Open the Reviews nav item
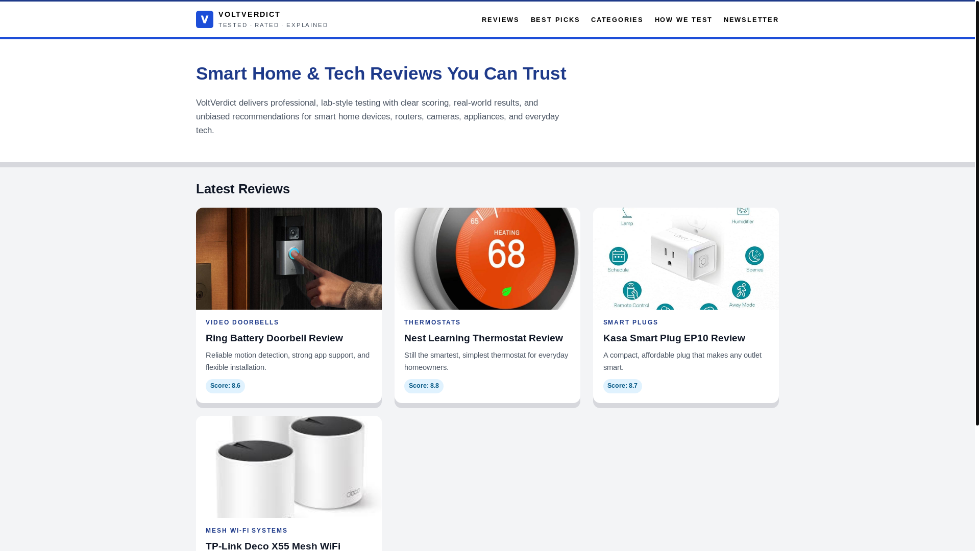Image resolution: width=980 pixels, height=551 pixels. tap(500, 20)
